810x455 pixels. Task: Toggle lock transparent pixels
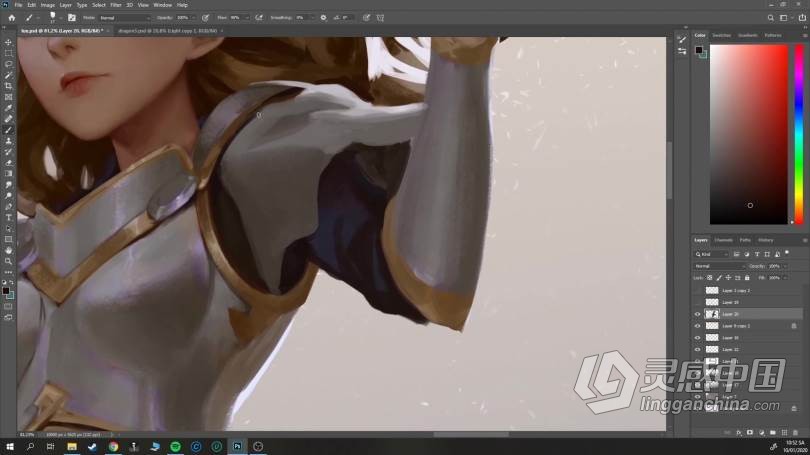(x=710, y=278)
